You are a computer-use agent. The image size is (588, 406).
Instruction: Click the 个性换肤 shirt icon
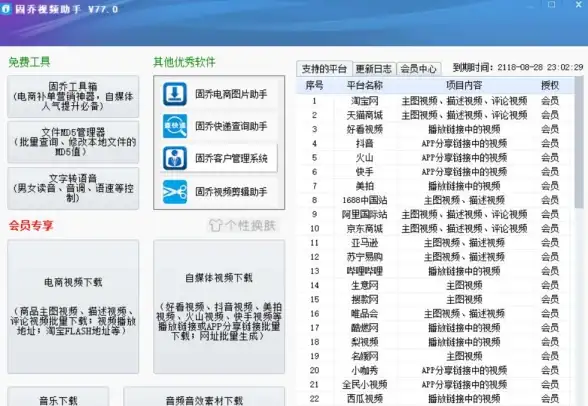[216, 225]
